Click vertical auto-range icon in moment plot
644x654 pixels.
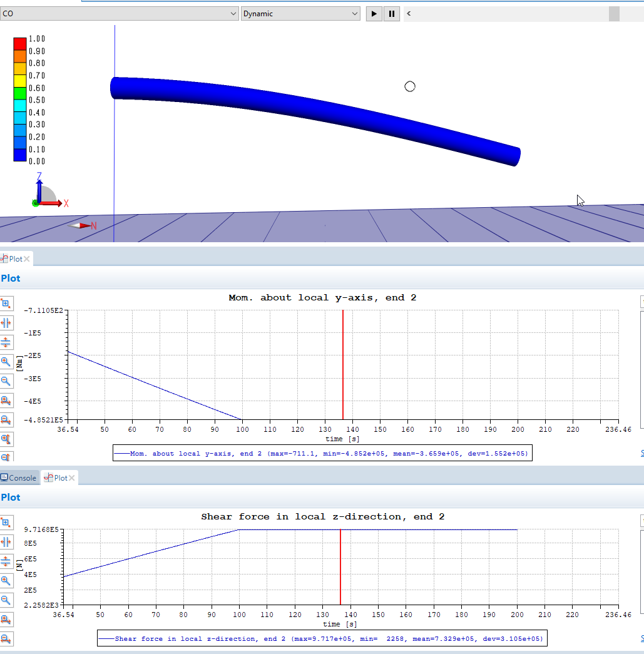click(x=6, y=342)
